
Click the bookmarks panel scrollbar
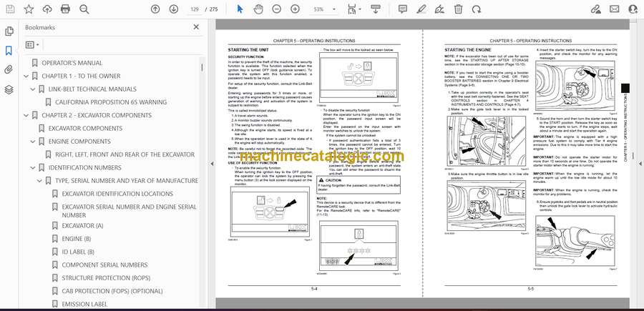tap(202, 68)
